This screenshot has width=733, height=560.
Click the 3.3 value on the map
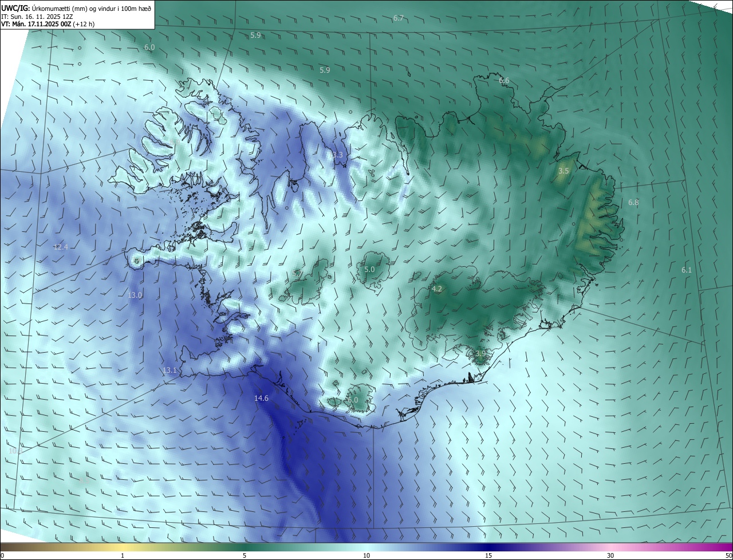coord(337,155)
